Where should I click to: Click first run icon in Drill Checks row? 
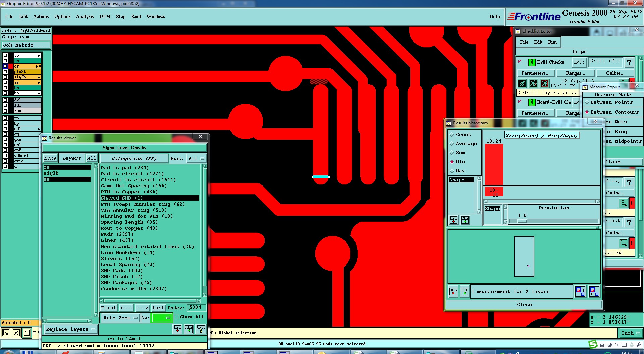tap(522, 83)
